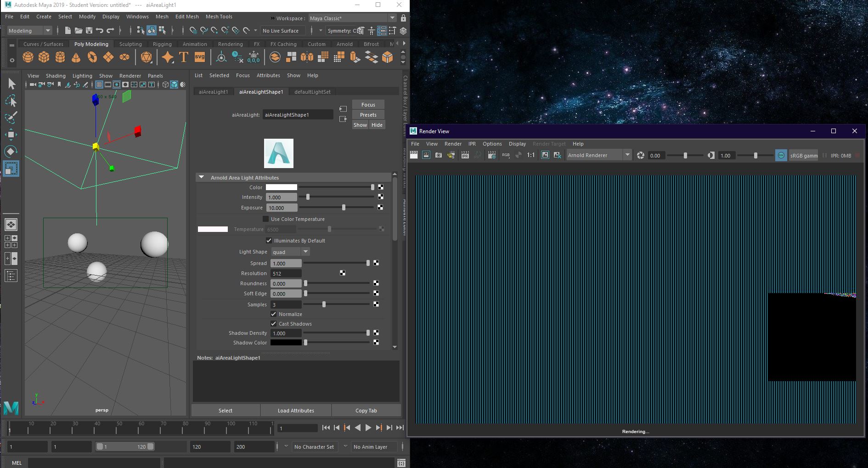Toggle the lock icon beside Workspace dropdown
Image resolution: width=868 pixels, height=468 pixels.
tap(403, 18)
